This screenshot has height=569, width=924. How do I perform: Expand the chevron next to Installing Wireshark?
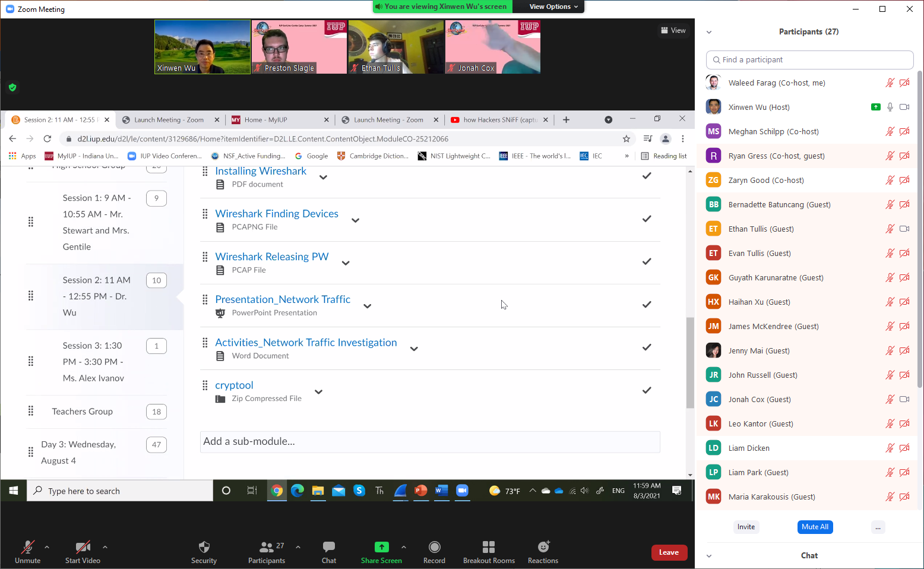(323, 177)
